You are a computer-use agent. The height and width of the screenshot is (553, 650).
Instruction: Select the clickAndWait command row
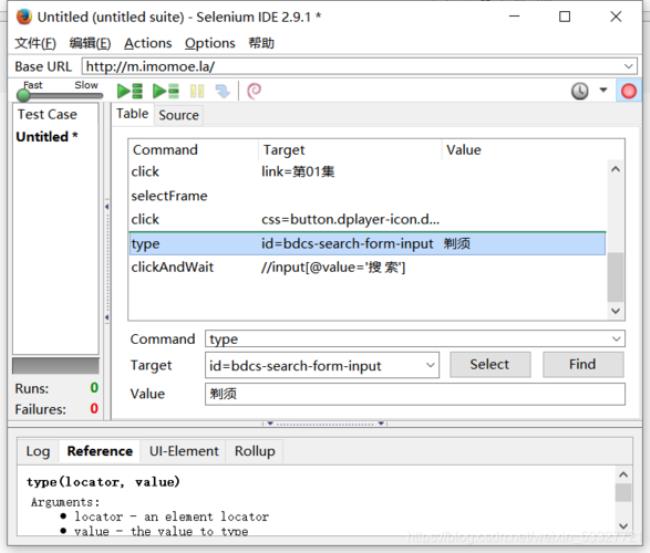coord(367,267)
